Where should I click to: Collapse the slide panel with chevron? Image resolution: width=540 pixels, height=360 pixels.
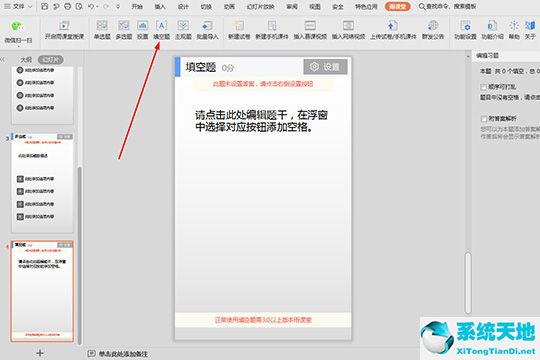(x=3, y=60)
